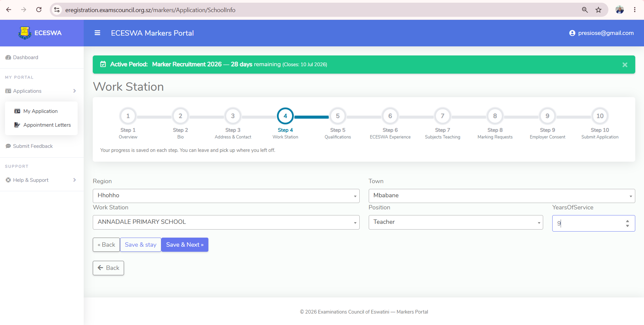Open the Region dropdown showing Hhohho
The image size is (644, 325).
pyautogui.click(x=226, y=196)
